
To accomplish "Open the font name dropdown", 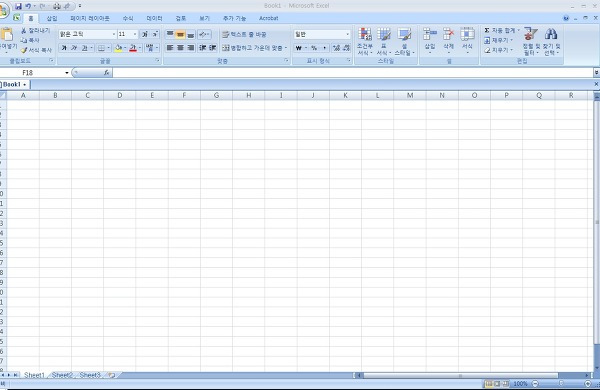I will tap(114, 34).
